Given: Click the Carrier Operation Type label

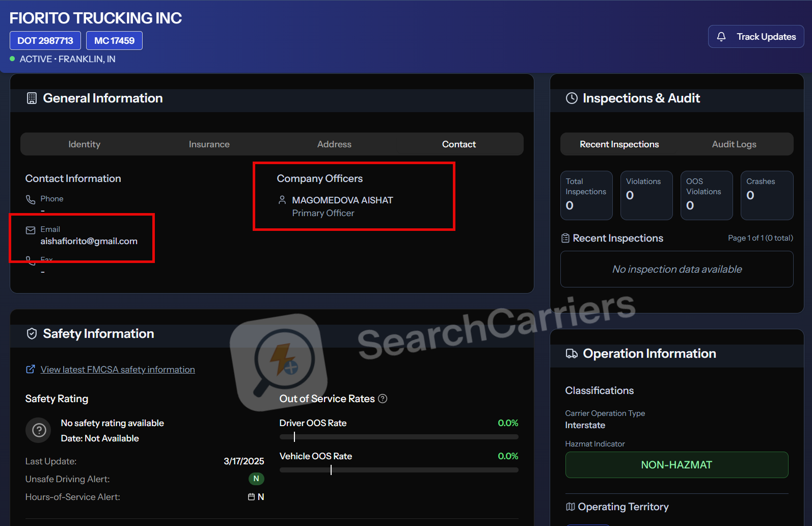Looking at the screenshot, I should (605, 413).
